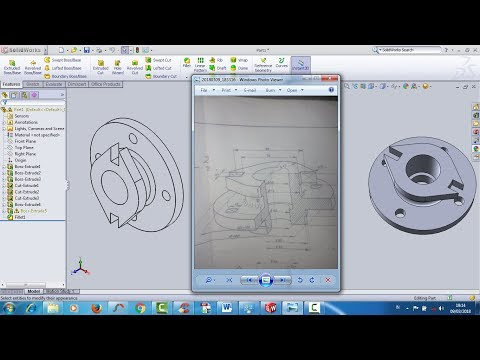
Task: Click E-mail in Photo Viewer toolbar
Action: [250, 90]
